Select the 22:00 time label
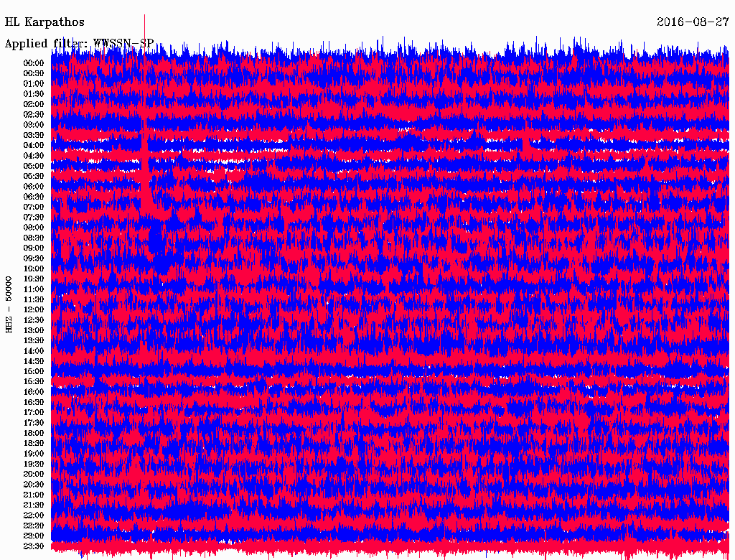This screenshot has width=735, height=560. [x=34, y=515]
